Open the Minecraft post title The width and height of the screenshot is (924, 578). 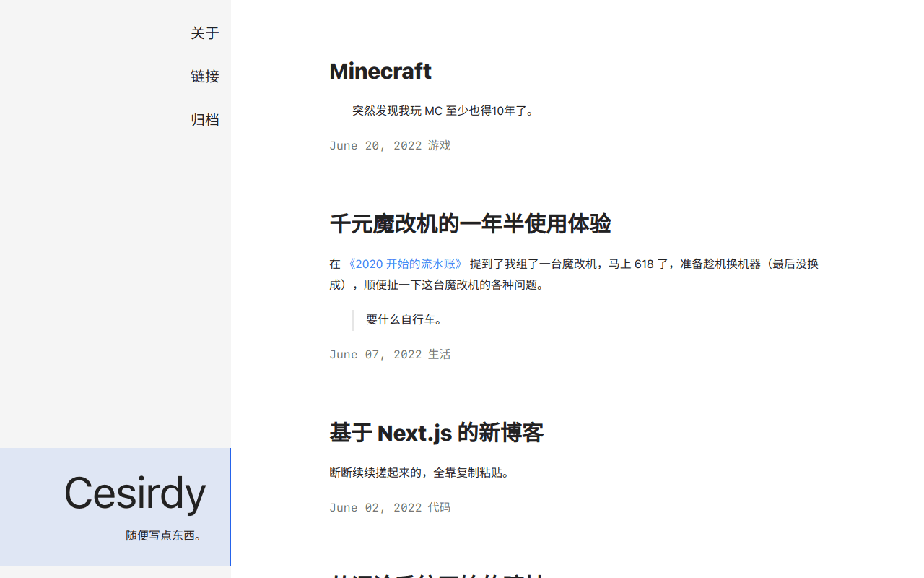coord(380,71)
